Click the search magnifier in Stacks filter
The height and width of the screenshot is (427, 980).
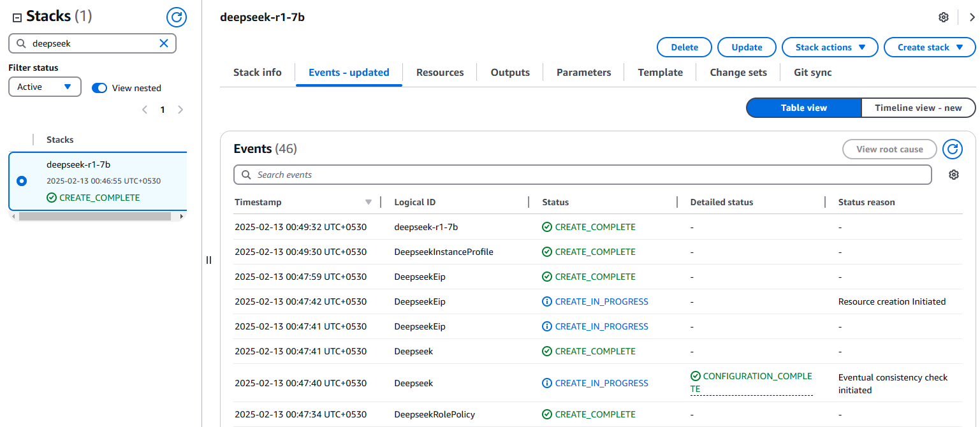21,43
